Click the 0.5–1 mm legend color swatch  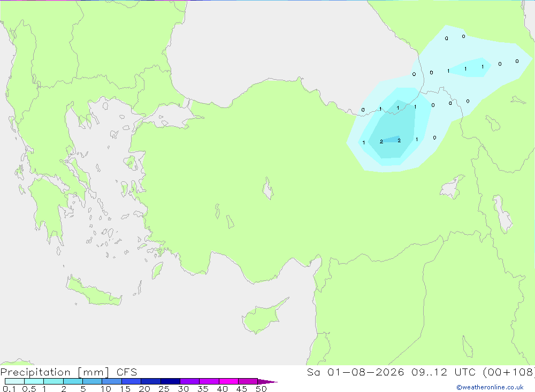coord(34,381)
